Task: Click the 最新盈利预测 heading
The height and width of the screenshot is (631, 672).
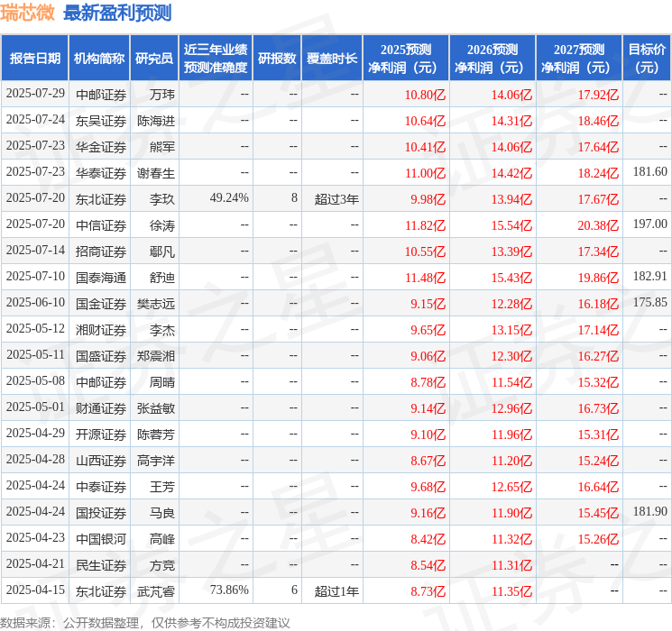Action: [117, 13]
